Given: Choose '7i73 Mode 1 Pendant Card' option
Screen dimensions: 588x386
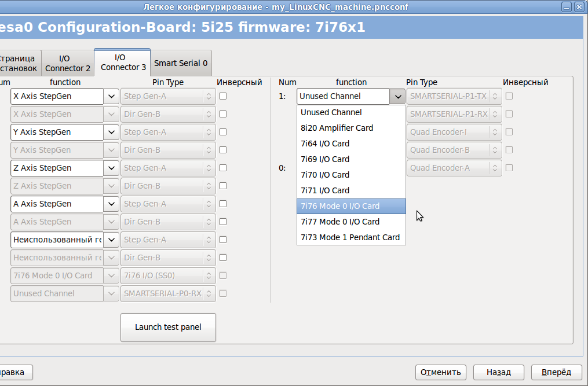Looking at the screenshot, I should [351, 238].
